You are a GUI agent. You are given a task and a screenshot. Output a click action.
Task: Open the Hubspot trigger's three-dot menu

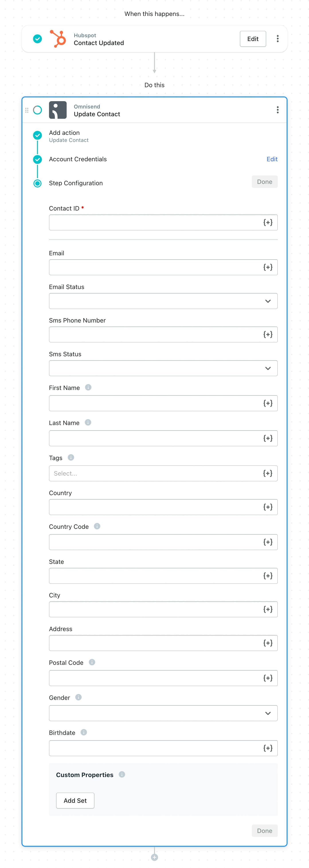(277, 39)
